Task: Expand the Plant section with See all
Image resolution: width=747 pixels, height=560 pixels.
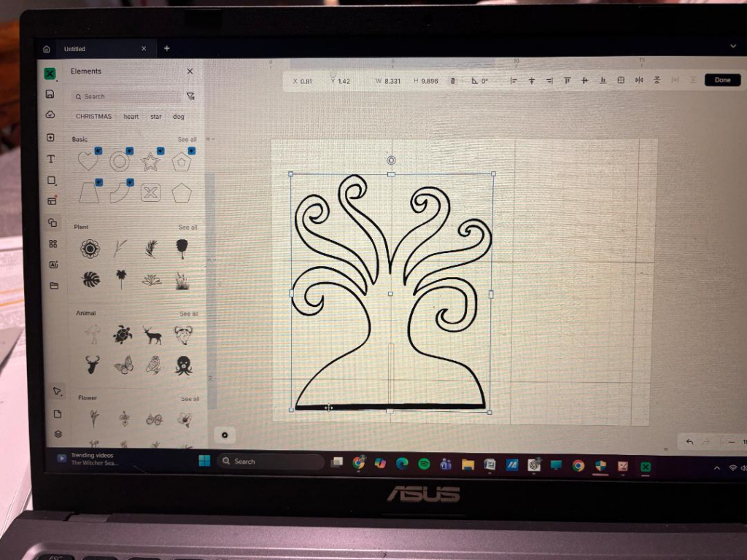Action: (x=188, y=227)
